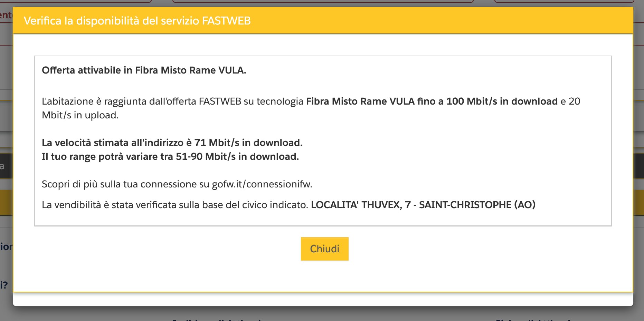
Task: Click the dimmed 'i?' text behind the dialog
Action: coord(4,285)
